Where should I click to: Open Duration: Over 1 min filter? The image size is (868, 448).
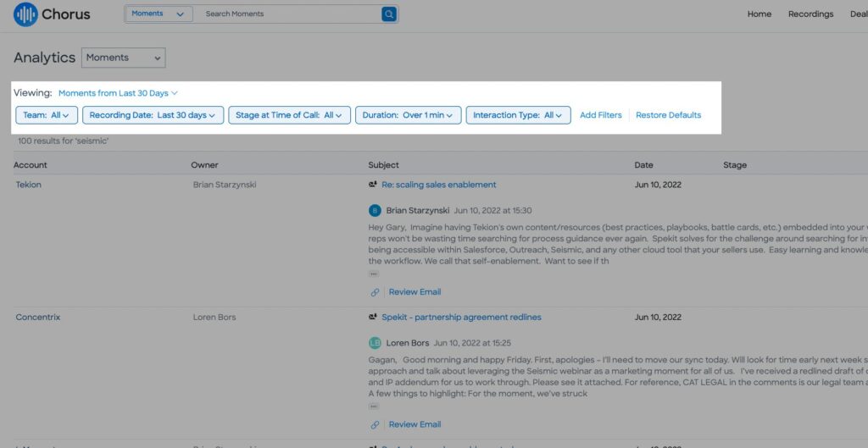[408, 115]
